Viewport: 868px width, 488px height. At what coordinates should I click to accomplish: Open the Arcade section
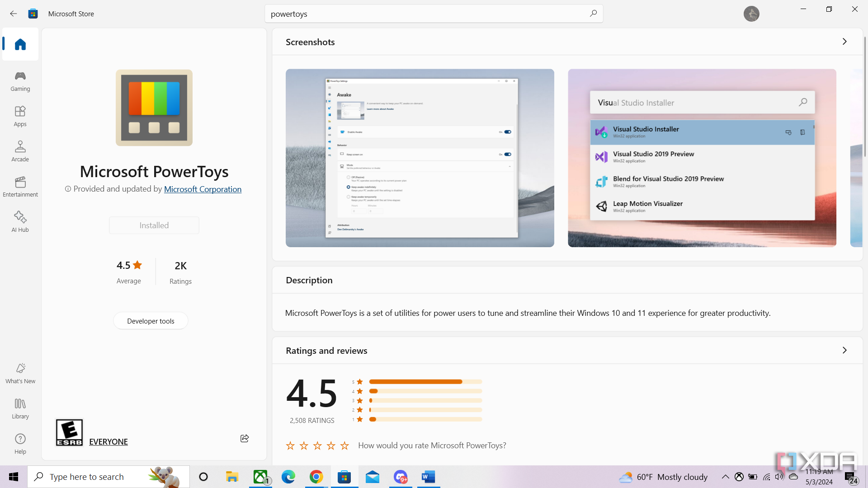click(x=20, y=151)
